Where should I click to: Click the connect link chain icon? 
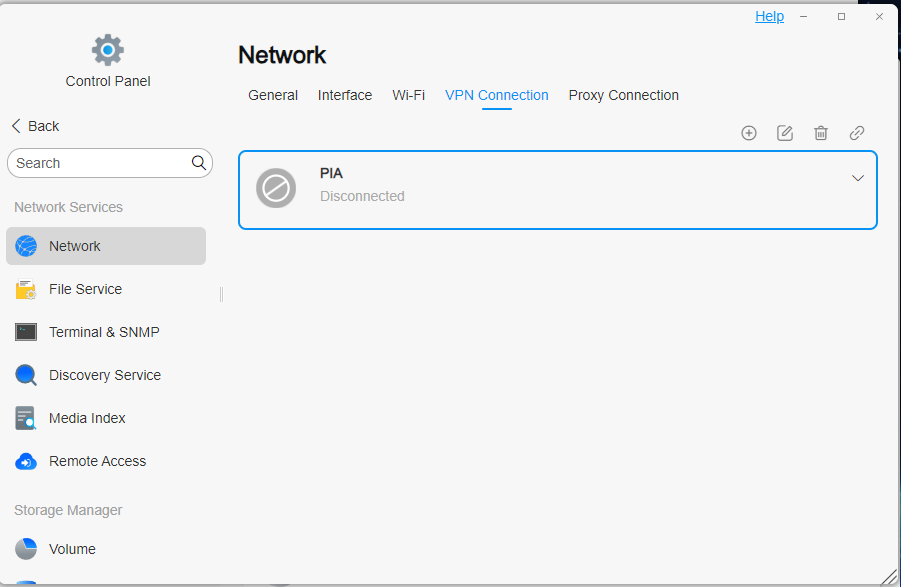pyautogui.click(x=857, y=133)
